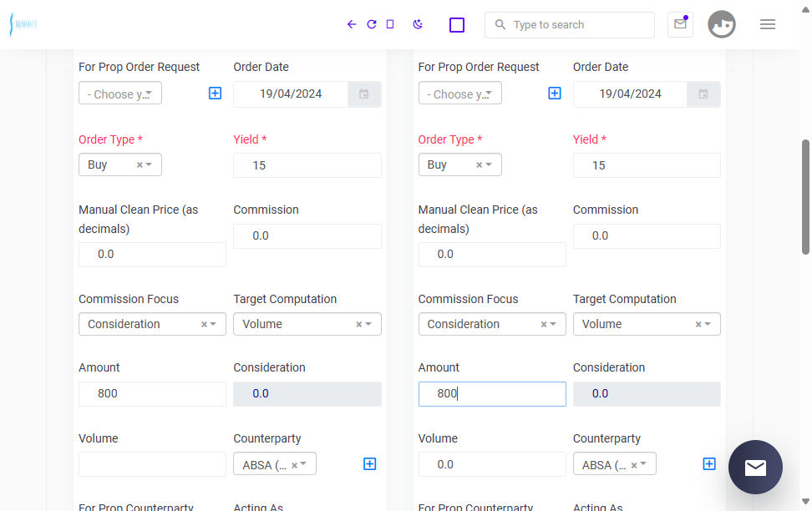Clear left Order Type Buy selection
Screen dimensions: 812x511
coord(140,165)
